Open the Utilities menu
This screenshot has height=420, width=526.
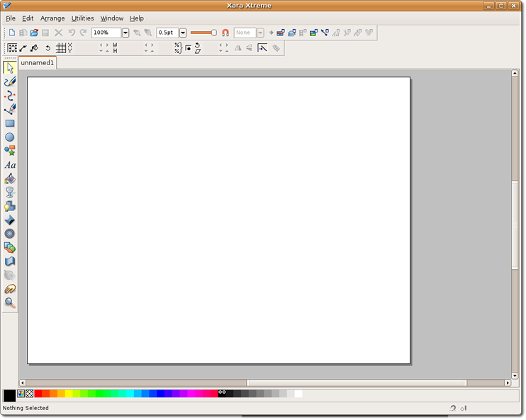point(82,18)
